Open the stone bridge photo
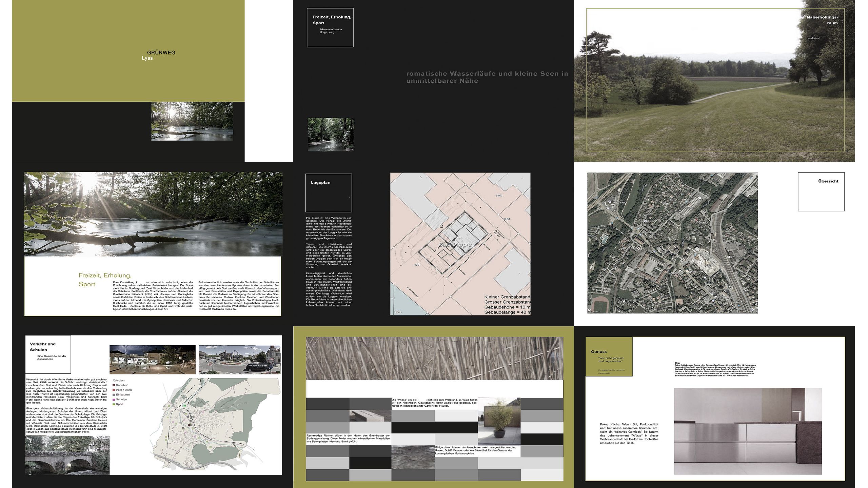The width and height of the screenshot is (868, 488). click(67, 455)
